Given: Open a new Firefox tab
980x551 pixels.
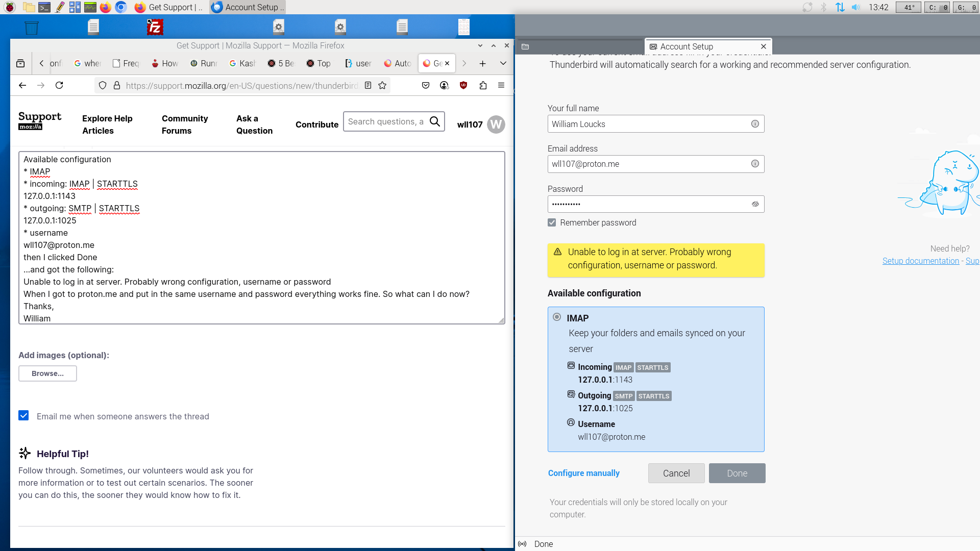Looking at the screenshot, I should coord(482,63).
